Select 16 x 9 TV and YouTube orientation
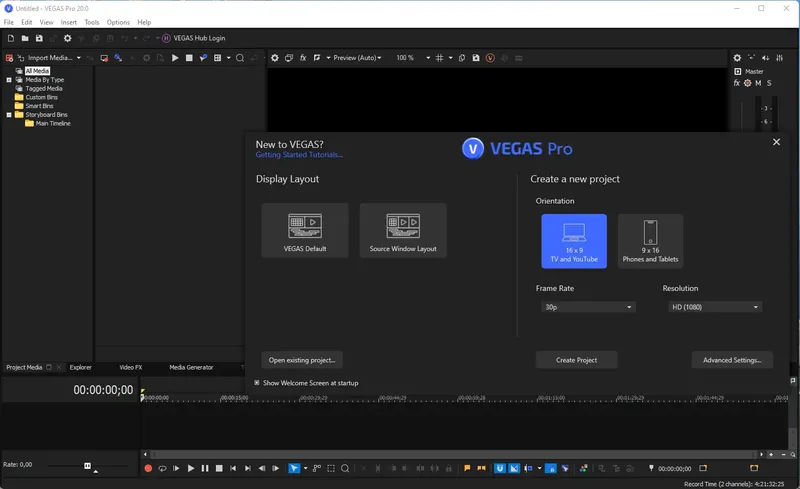Image resolution: width=800 pixels, height=489 pixels. [574, 241]
